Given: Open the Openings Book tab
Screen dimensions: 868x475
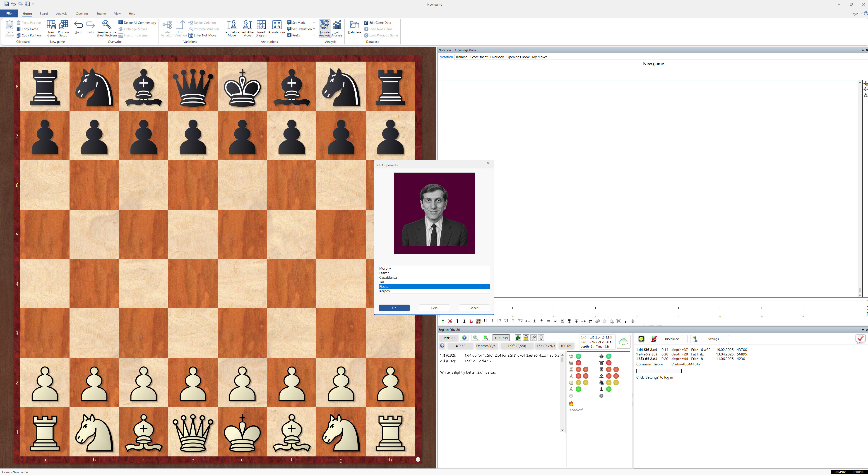Looking at the screenshot, I should (x=518, y=57).
